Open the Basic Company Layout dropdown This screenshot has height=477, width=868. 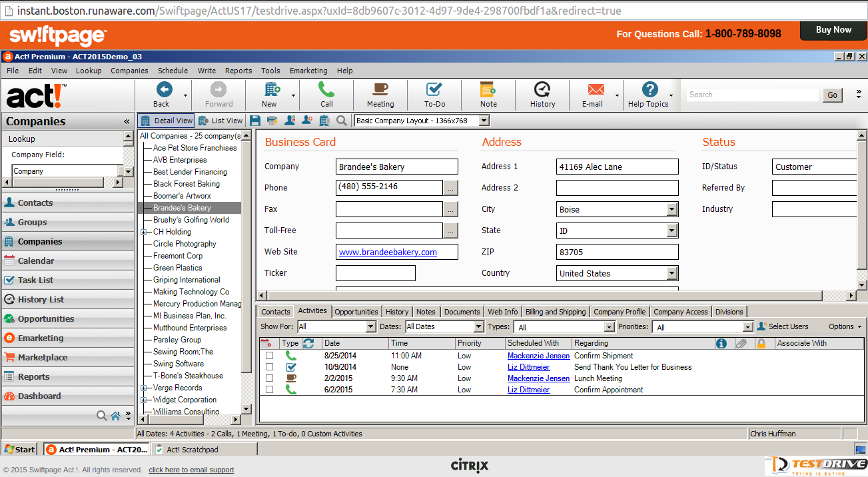(484, 121)
